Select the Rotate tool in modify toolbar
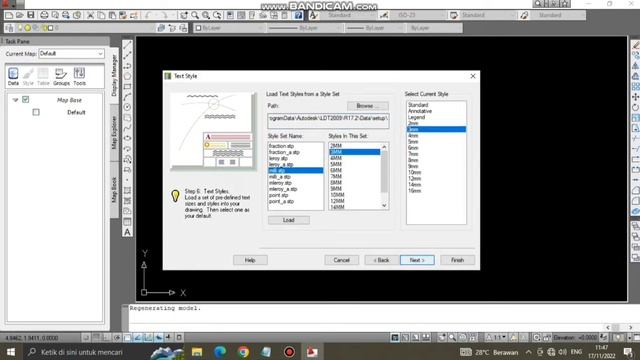This screenshot has width=640, height=360. click(x=636, y=108)
